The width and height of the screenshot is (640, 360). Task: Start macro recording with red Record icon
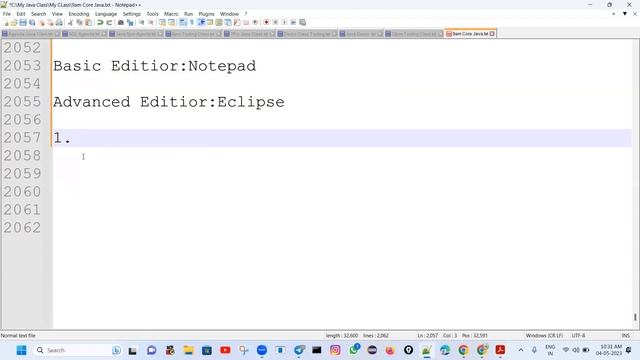pos(266,22)
